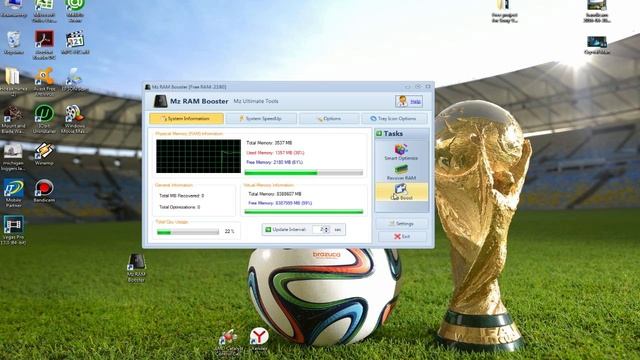
Task: Open the Options tab
Action: pos(329,118)
